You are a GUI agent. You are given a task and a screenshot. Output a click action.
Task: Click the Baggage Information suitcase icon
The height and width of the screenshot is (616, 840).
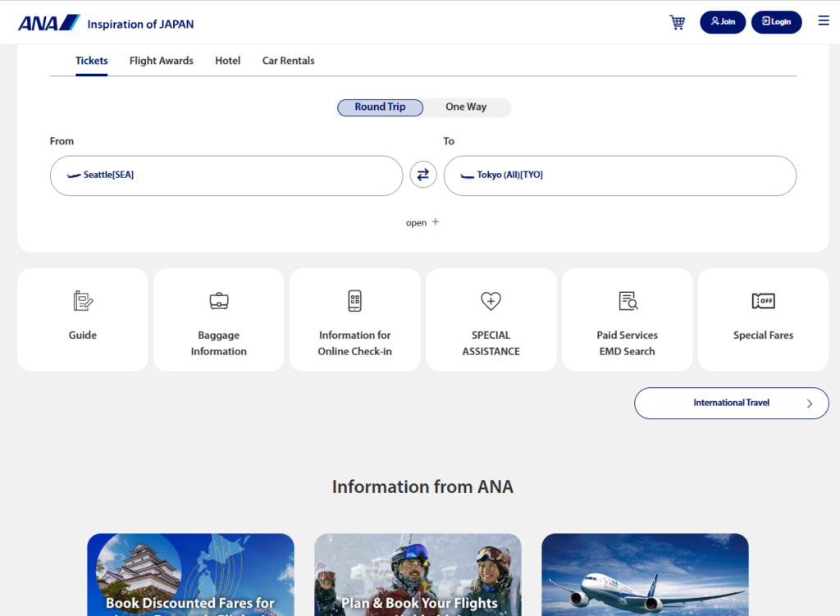pos(219,301)
